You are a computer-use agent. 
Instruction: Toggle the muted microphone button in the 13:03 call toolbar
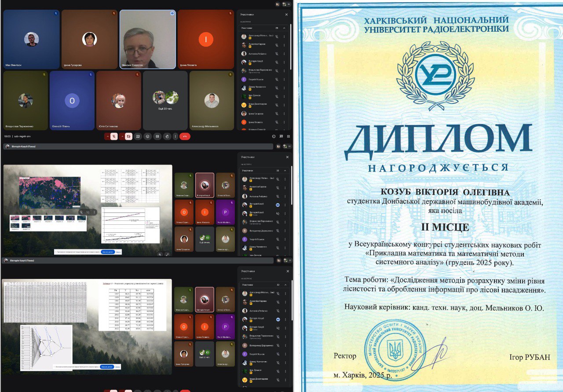(114, 136)
